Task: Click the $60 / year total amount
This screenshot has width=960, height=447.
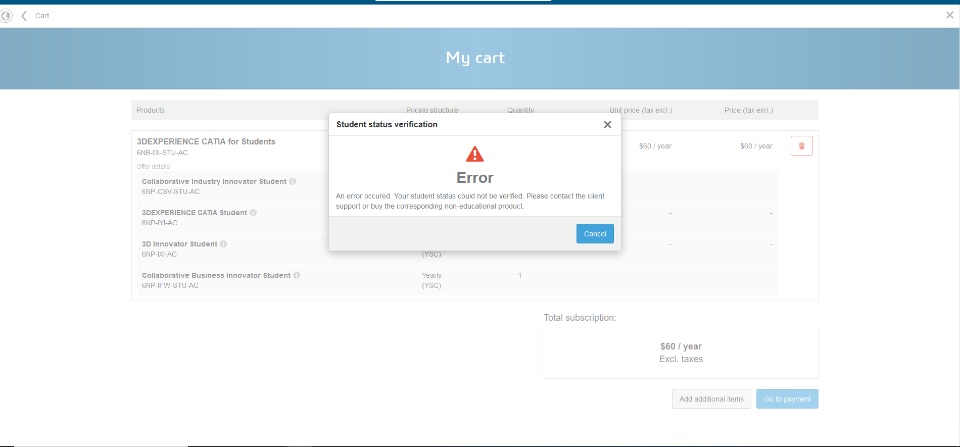Action: click(681, 346)
